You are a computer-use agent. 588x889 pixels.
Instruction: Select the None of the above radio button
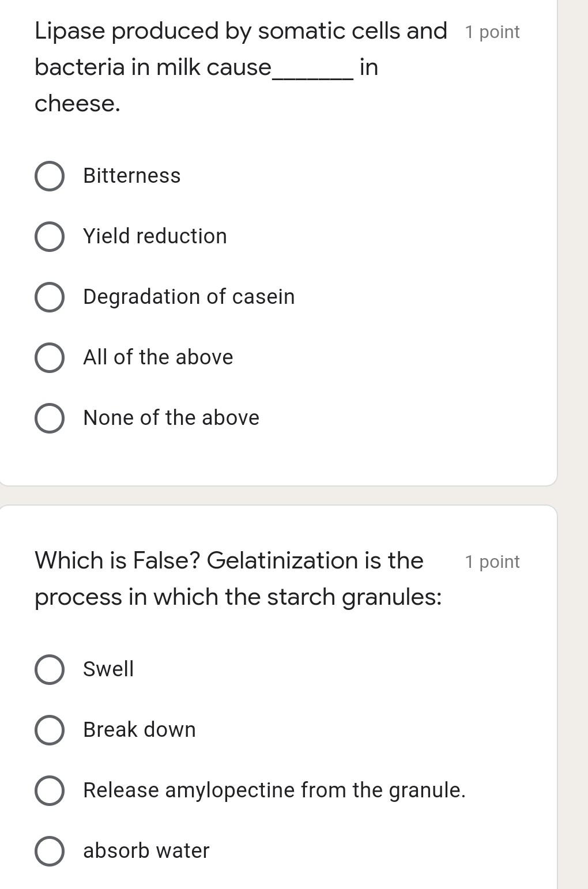(x=50, y=418)
